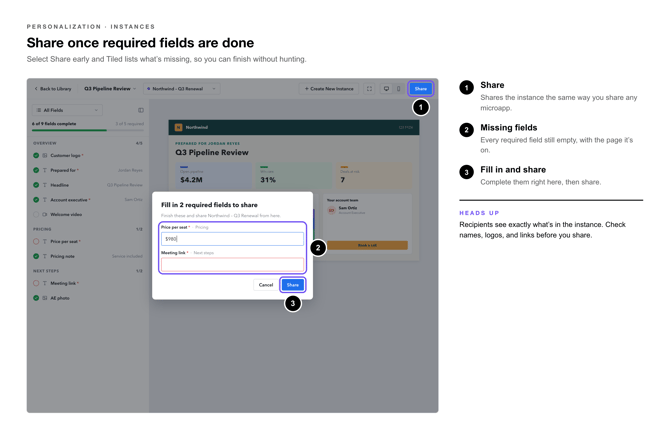Click the green check status for Headline

tap(36, 185)
